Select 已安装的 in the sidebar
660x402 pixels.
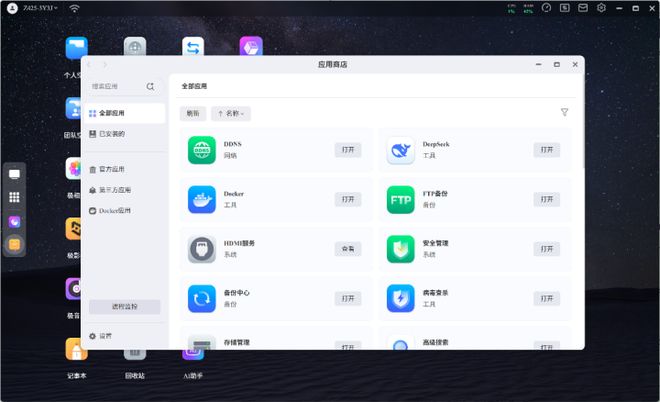click(x=111, y=133)
